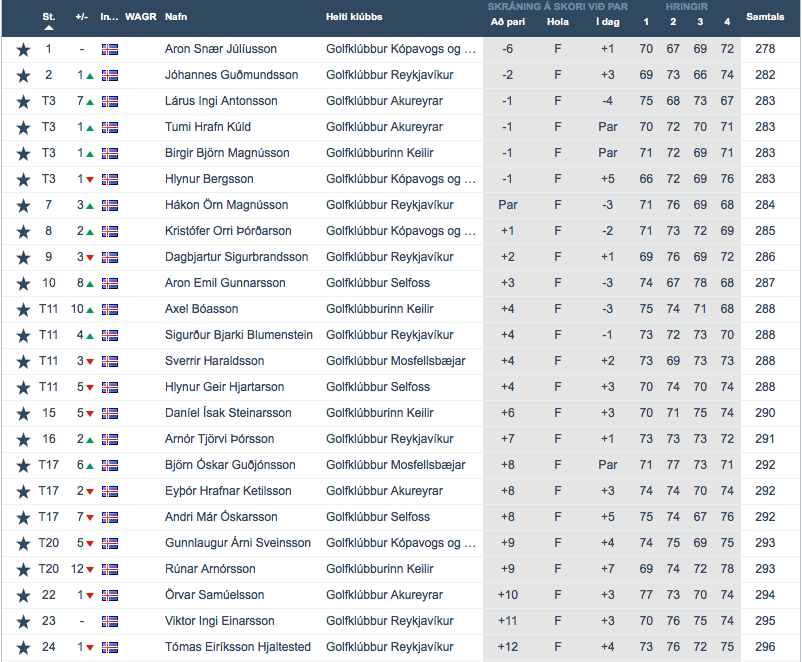Click Par score for Hákon Örn Magnússon
802x662 pixels.
point(508,205)
